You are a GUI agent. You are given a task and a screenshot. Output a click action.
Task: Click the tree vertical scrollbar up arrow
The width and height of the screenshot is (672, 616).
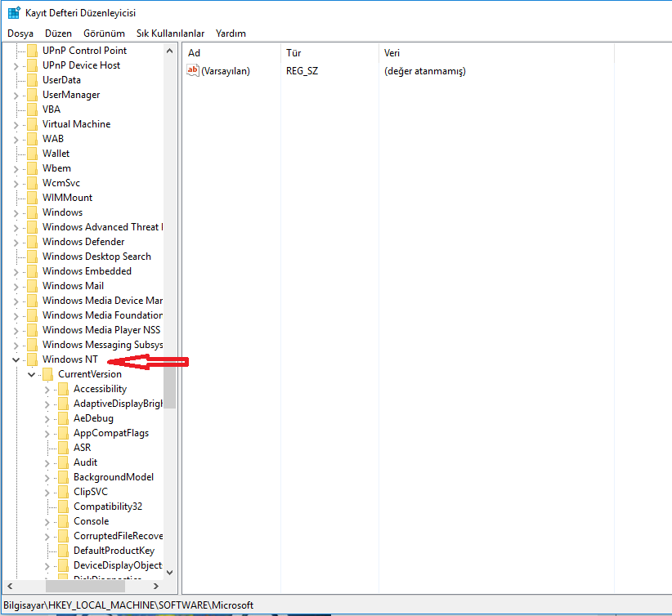[170, 51]
